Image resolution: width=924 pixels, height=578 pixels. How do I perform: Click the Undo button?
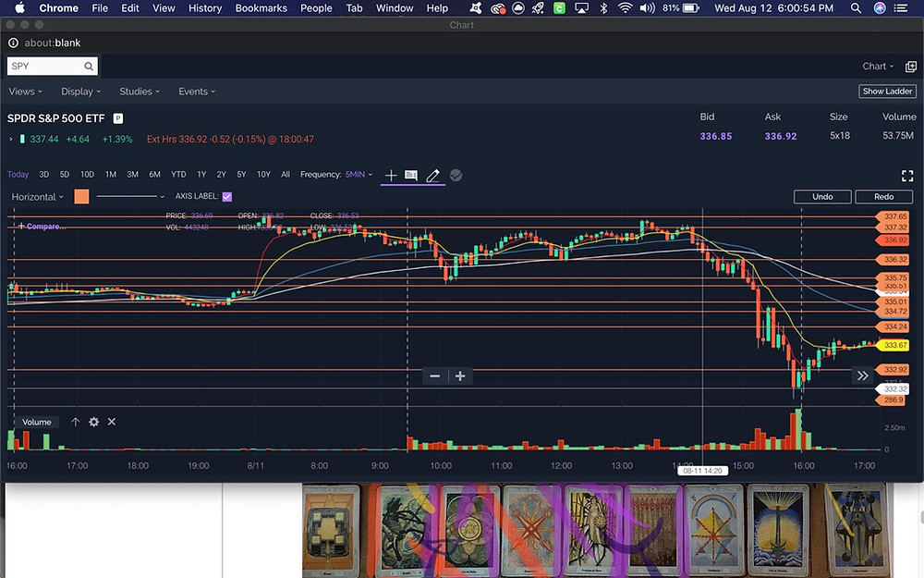822,197
